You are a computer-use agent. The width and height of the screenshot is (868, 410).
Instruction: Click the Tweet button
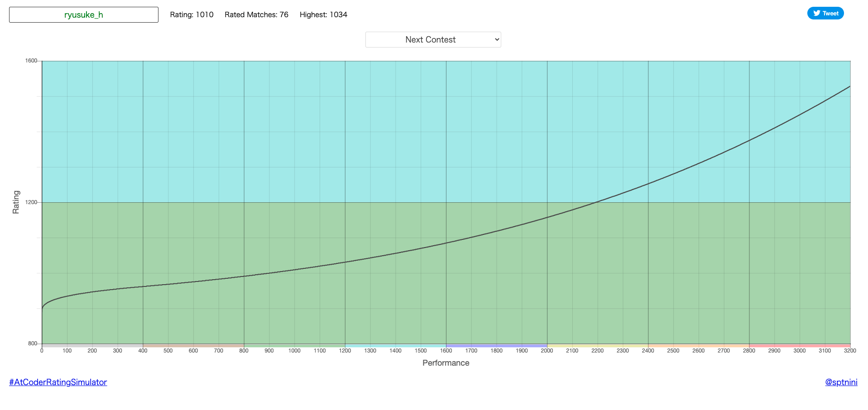pos(825,13)
